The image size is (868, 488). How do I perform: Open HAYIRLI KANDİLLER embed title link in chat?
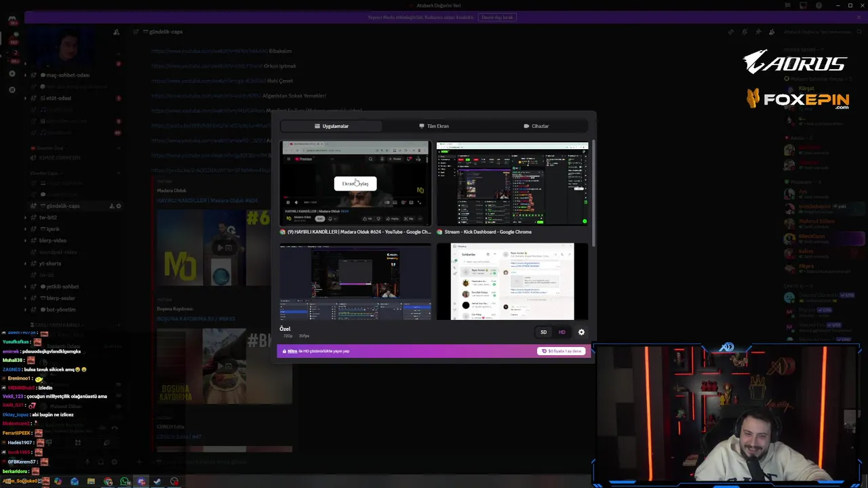pyautogui.click(x=207, y=201)
